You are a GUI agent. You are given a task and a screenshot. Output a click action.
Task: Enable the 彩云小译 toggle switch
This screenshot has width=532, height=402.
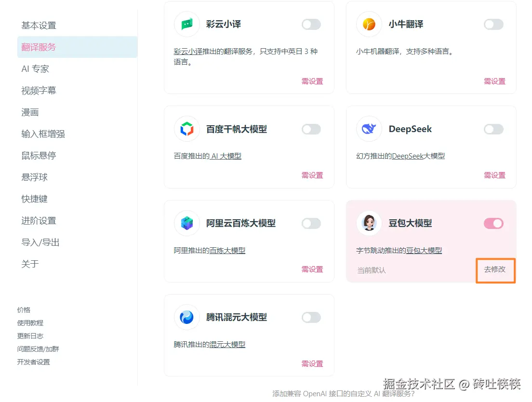click(311, 25)
